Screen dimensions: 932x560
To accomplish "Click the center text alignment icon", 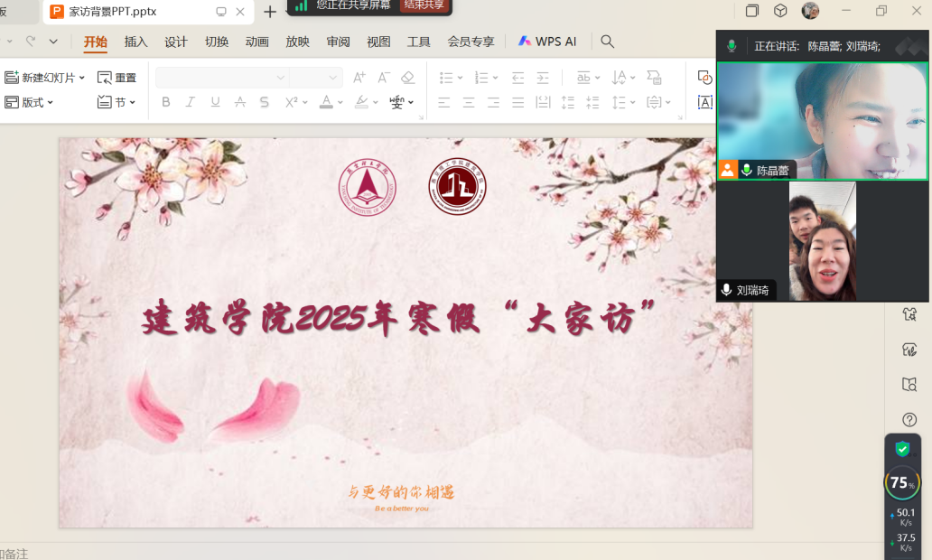I will point(469,102).
